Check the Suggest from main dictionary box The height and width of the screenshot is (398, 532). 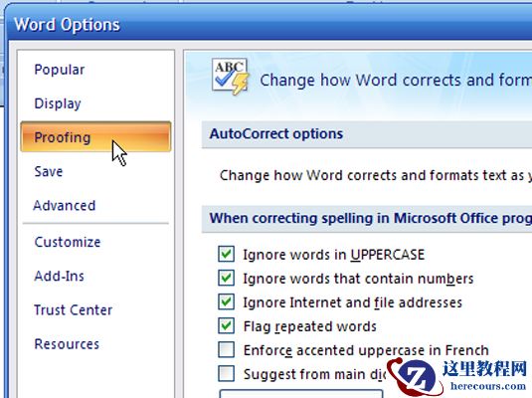226,373
